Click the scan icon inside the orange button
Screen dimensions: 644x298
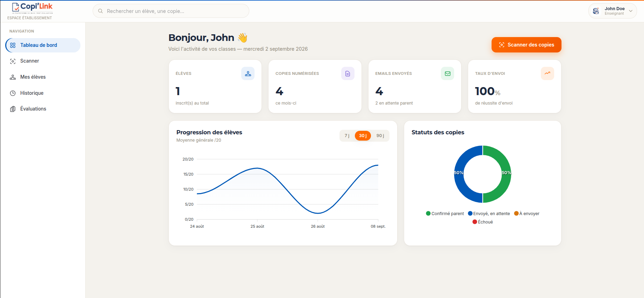(502, 45)
